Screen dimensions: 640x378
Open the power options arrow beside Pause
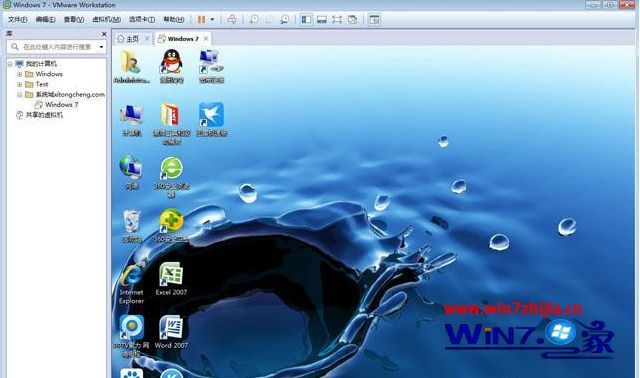[x=212, y=19]
